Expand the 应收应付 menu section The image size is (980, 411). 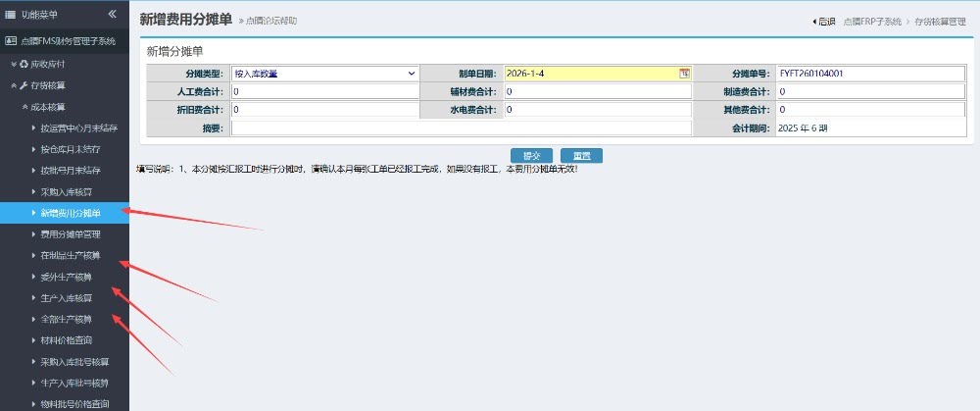[x=49, y=64]
